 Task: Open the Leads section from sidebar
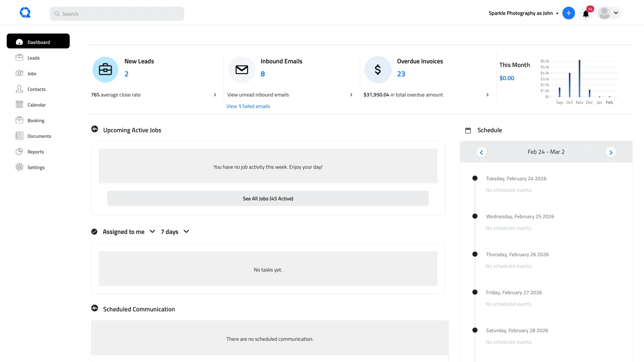pos(33,58)
